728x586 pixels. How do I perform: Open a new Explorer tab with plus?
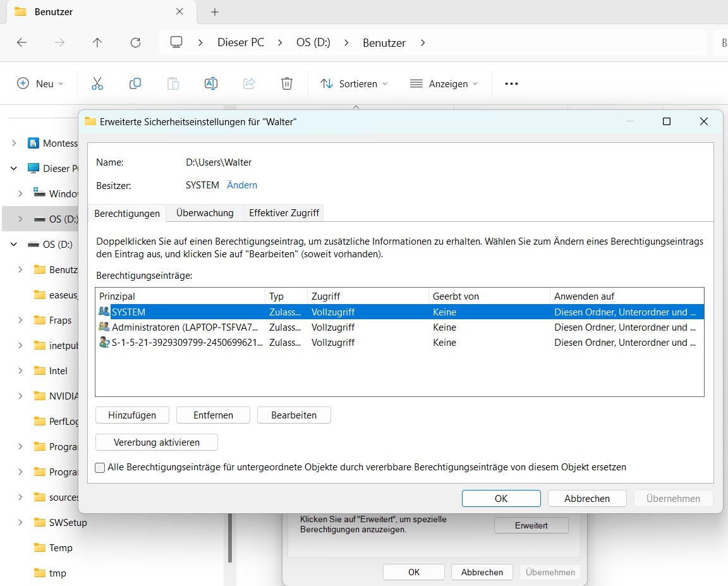(x=214, y=12)
